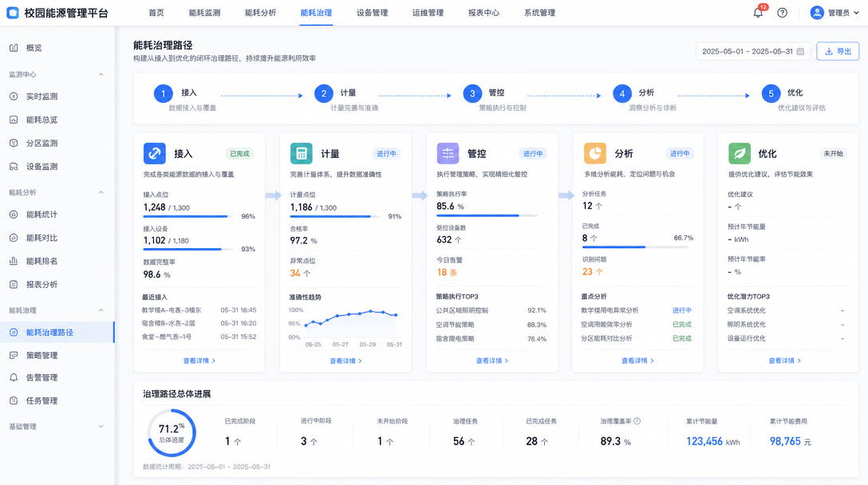The width and height of the screenshot is (868, 485).
Task: Click the calendar icon in date range
Action: (x=800, y=52)
